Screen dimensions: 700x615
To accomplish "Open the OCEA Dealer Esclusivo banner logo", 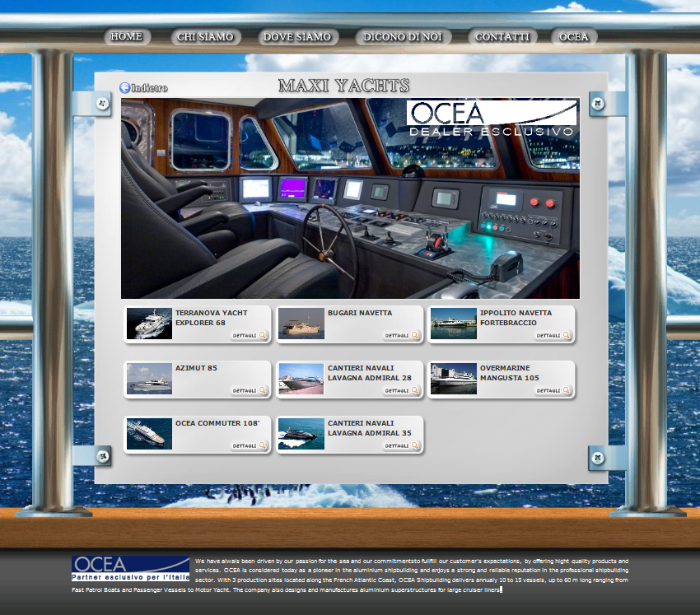I will click(x=492, y=119).
